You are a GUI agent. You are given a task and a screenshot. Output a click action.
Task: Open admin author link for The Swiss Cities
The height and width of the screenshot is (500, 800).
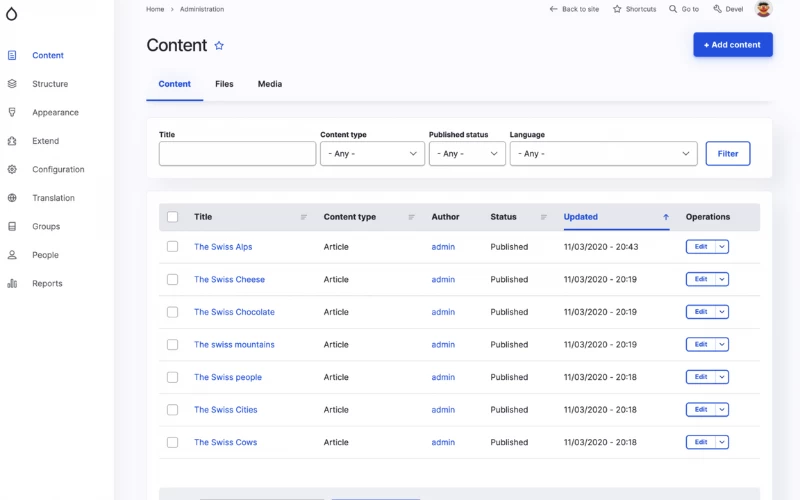443,410
